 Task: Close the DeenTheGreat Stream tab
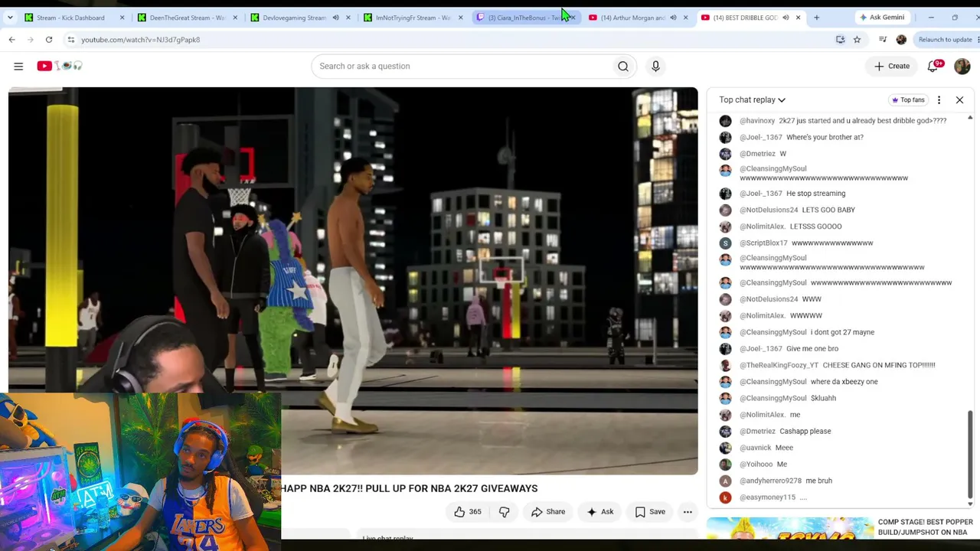[x=235, y=18]
